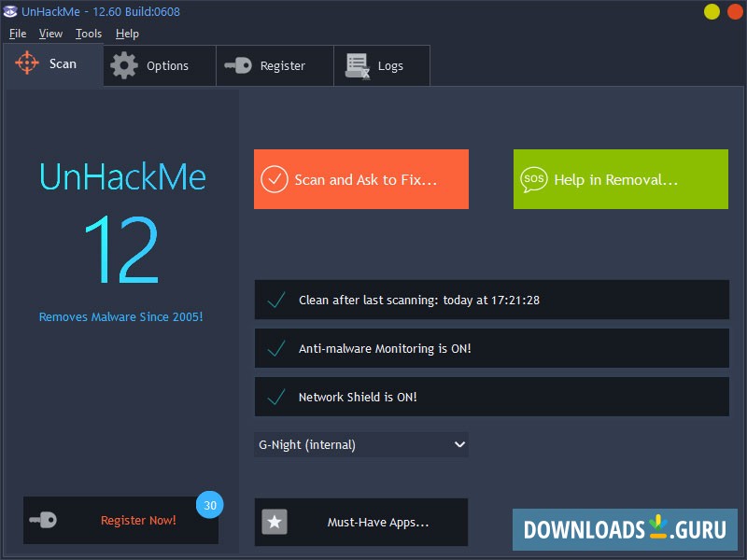This screenshot has width=747, height=560.
Task: Open Must-Have Apps
Action: 361,522
